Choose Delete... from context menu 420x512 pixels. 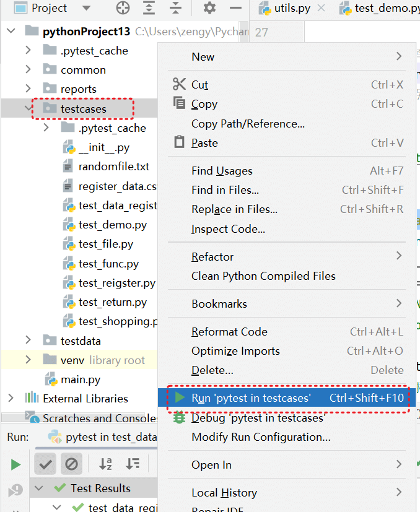tap(287, 370)
